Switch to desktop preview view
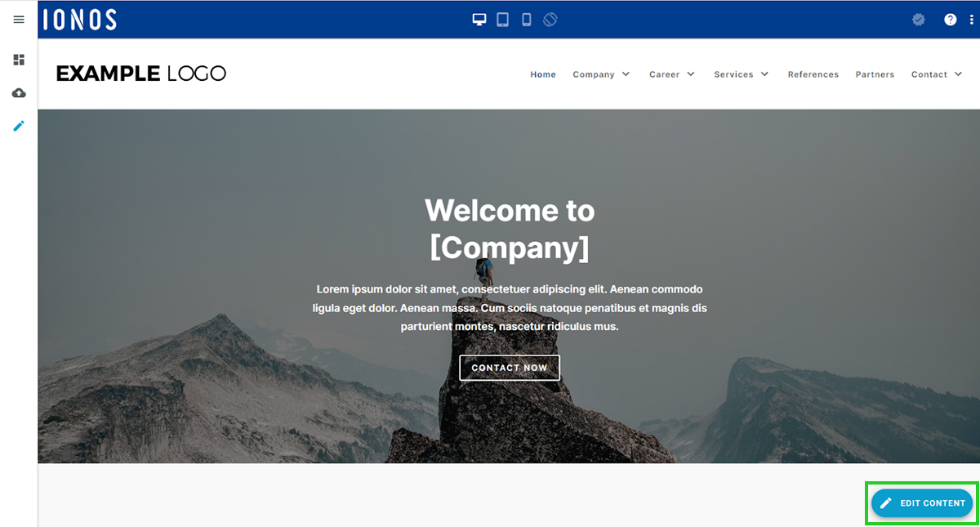This screenshot has height=527, width=980. [x=479, y=20]
